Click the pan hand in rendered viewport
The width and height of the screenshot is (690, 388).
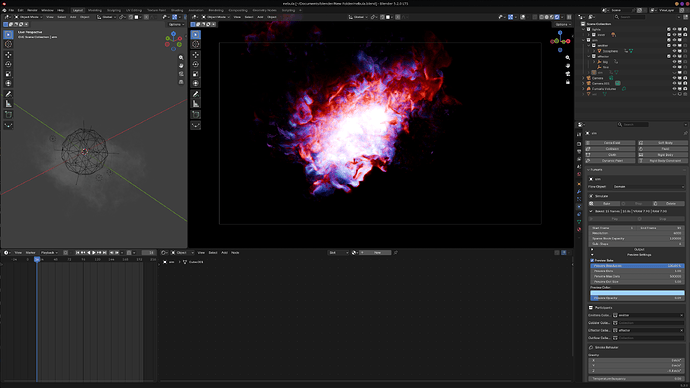[x=568, y=66]
